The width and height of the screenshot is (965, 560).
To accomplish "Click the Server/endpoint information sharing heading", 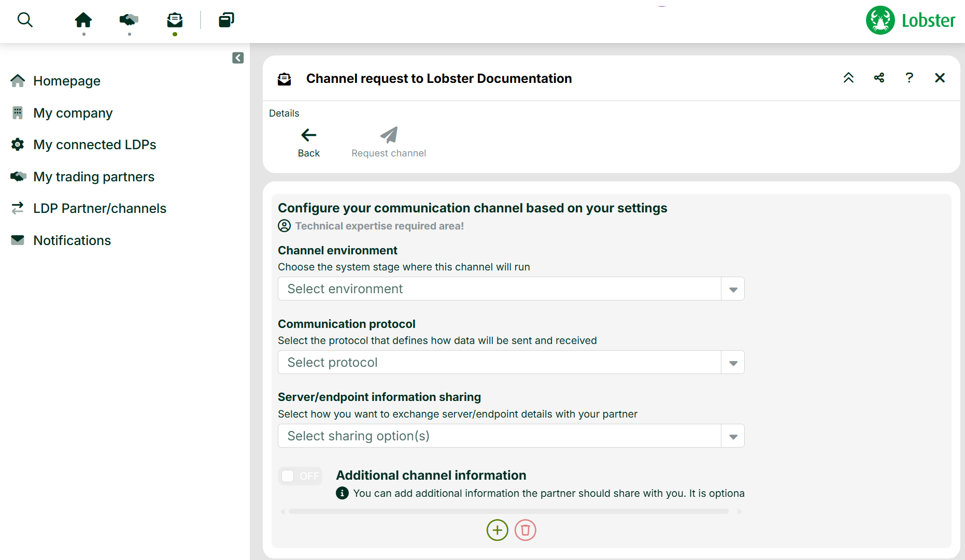I will [379, 397].
